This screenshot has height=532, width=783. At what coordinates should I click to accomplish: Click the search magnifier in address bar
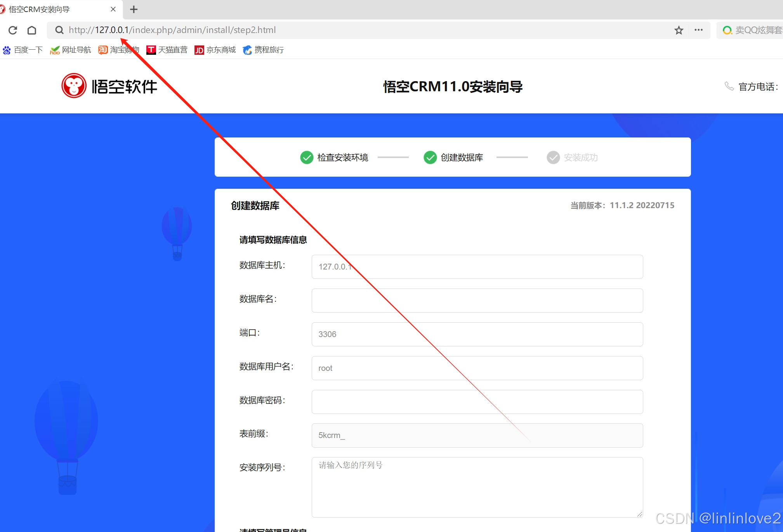[x=59, y=30]
